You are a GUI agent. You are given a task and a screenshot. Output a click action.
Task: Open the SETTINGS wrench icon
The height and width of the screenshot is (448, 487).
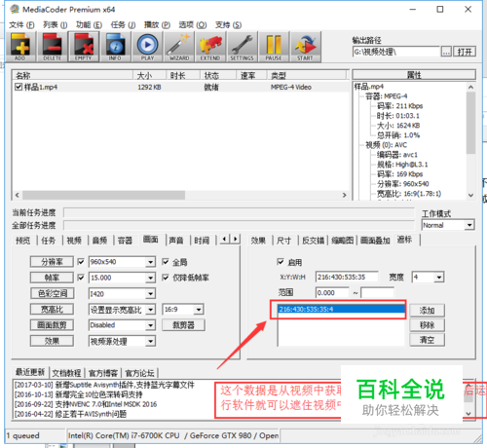[242, 47]
